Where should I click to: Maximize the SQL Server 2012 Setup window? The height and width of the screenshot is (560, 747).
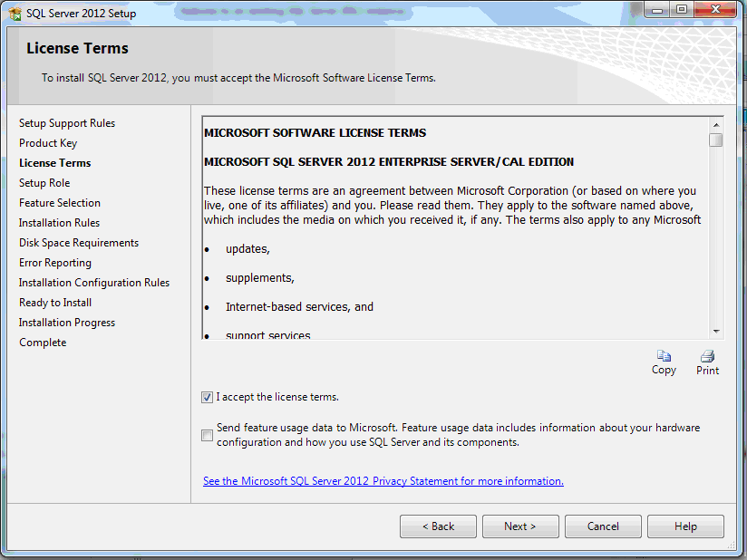click(x=681, y=10)
